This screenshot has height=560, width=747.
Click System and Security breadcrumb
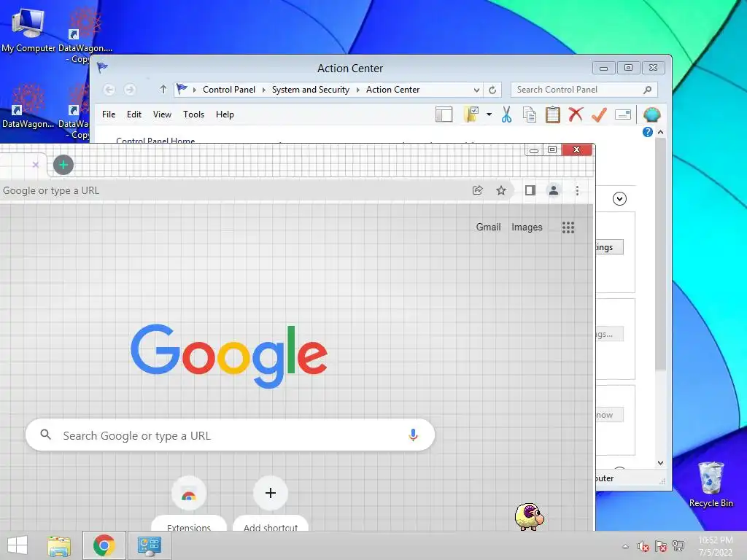click(x=311, y=90)
